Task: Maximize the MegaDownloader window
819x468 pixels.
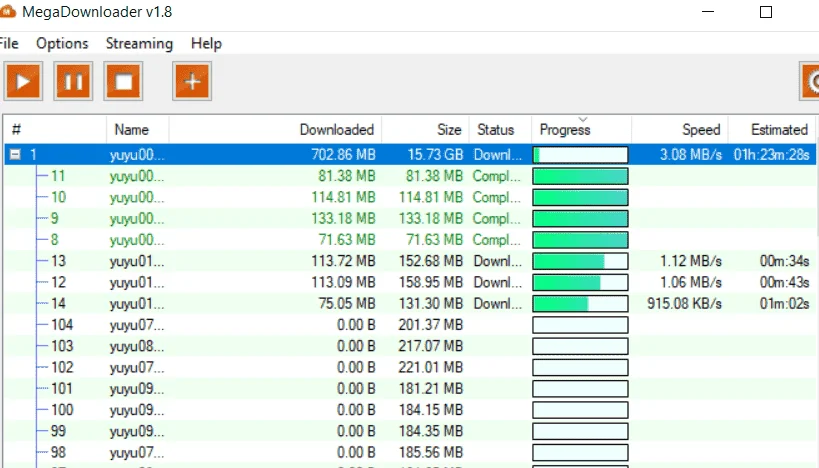Action: pos(766,12)
